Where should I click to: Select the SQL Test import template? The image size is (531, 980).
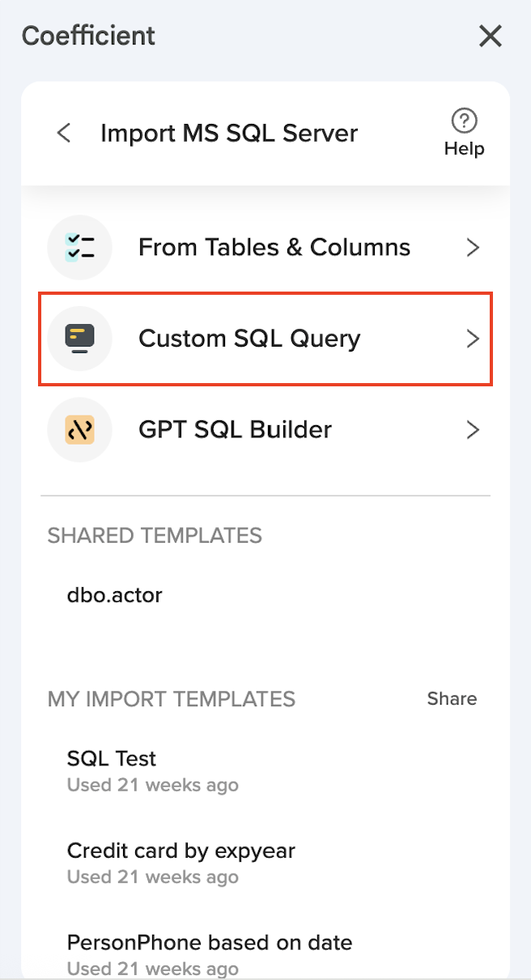(x=111, y=758)
